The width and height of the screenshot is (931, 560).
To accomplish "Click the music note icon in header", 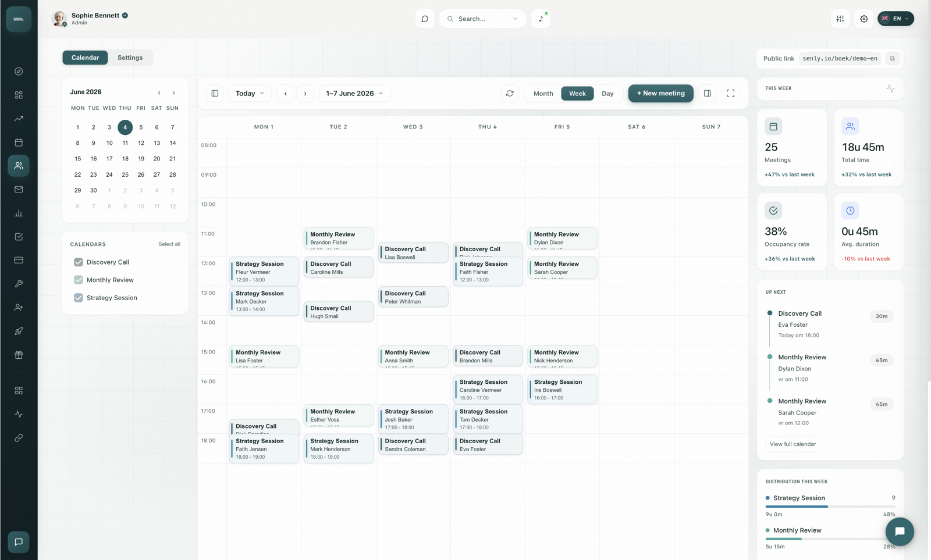I will 541,19.
